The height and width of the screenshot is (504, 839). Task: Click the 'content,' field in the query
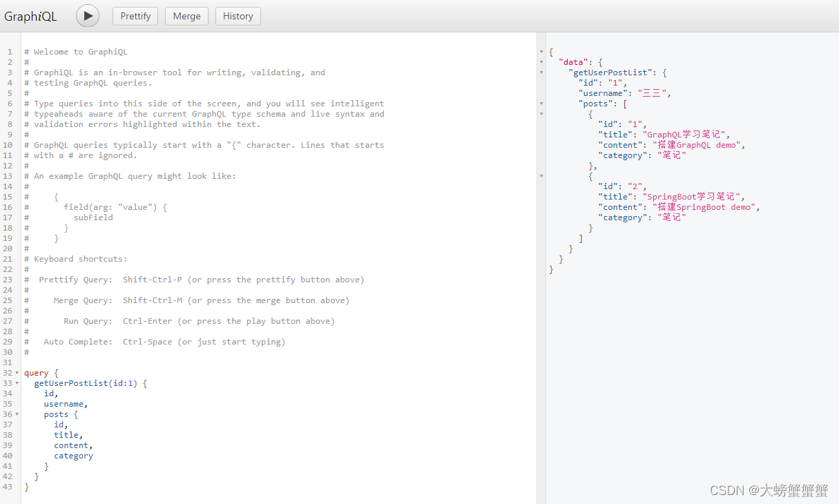coord(74,445)
